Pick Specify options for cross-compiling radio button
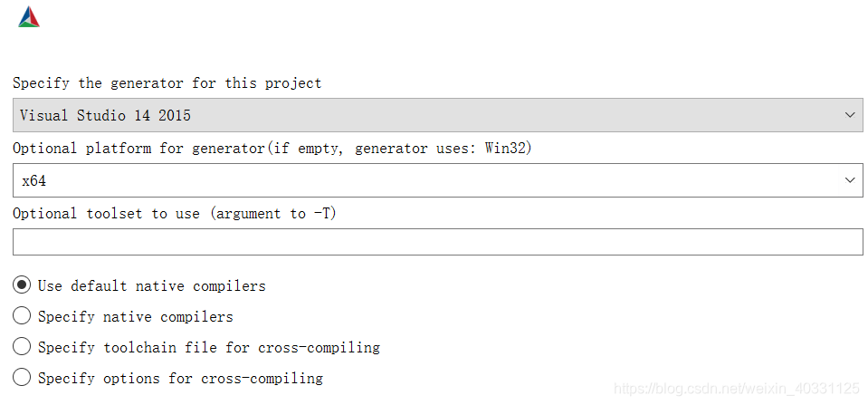This screenshot has height=405, width=868. (22, 378)
